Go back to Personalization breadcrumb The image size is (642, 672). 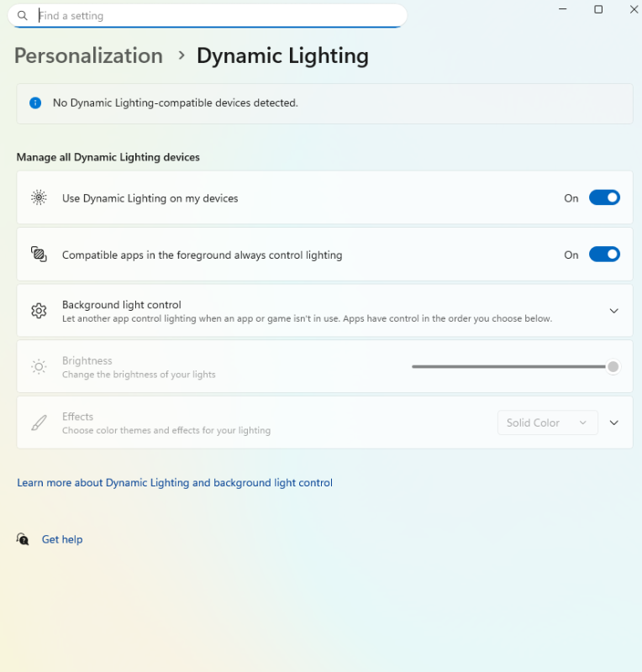[x=88, y=55]
